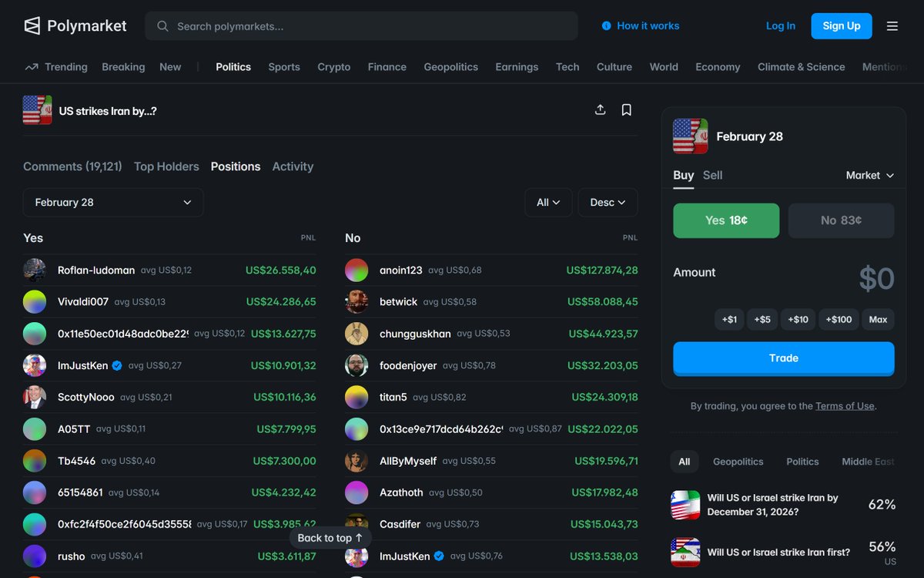Open the Desc sort order dropdown
The image size is (924, 578).
pyautogui.click(x=608, y=202)
